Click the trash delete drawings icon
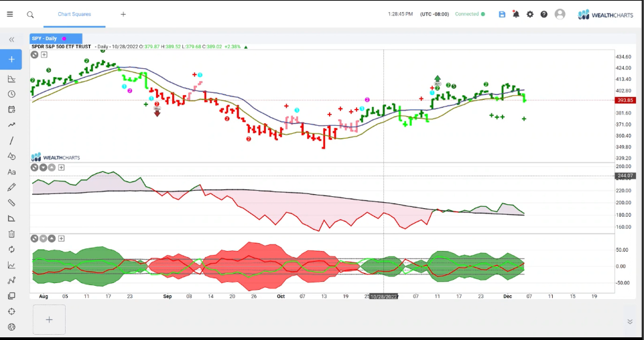 11,234
